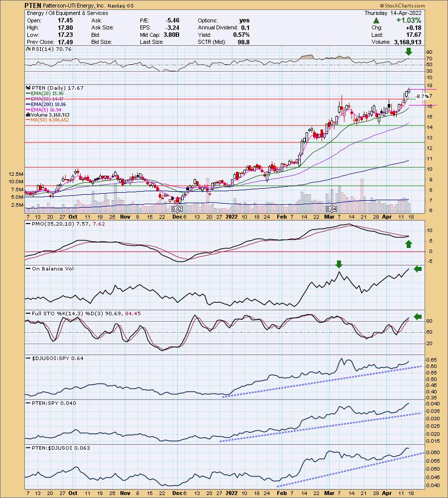Click the +1.03% percent change value

point(408,20)
